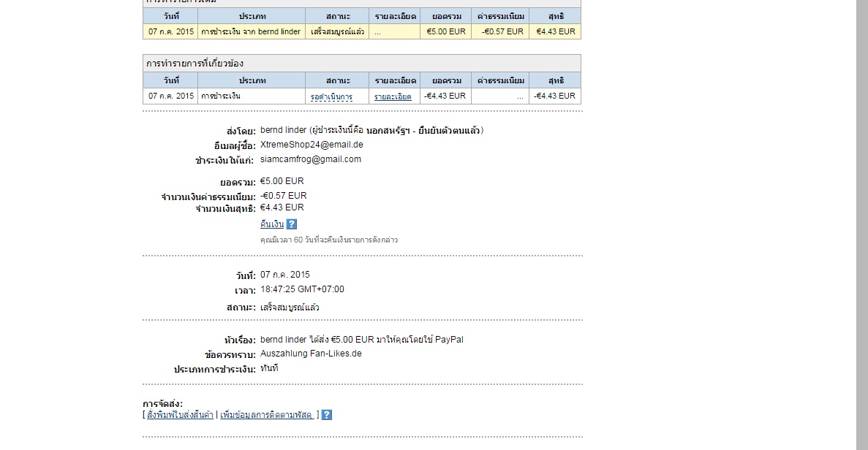This screenshot has width=868, height=450.
Task: Click the เพิ่มข้อมูลการติดตามพัสดุ link
Action: pyautogui.click(x=267, y=415)
